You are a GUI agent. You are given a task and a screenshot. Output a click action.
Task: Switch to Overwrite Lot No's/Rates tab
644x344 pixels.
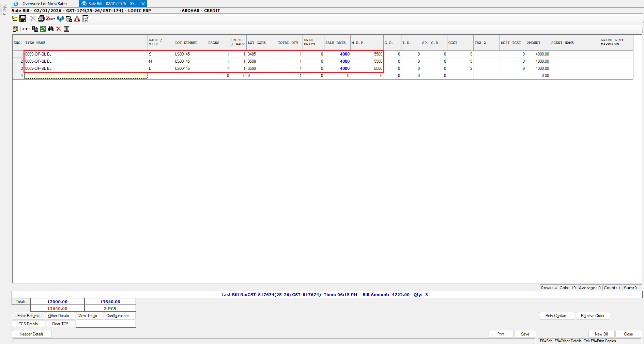click(44, 4)
